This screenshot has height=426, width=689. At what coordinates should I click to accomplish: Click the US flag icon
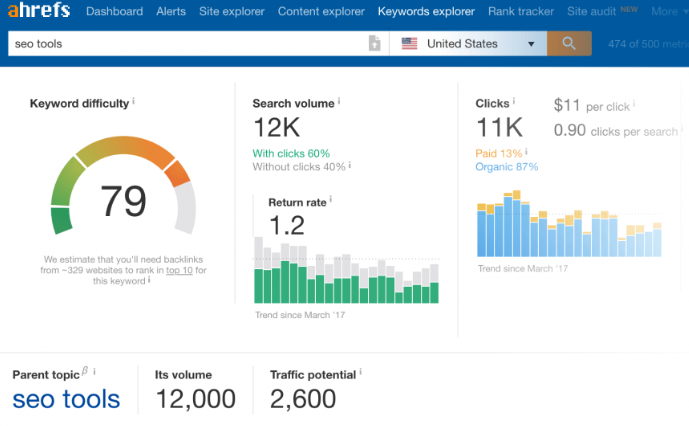click(409, 44)
